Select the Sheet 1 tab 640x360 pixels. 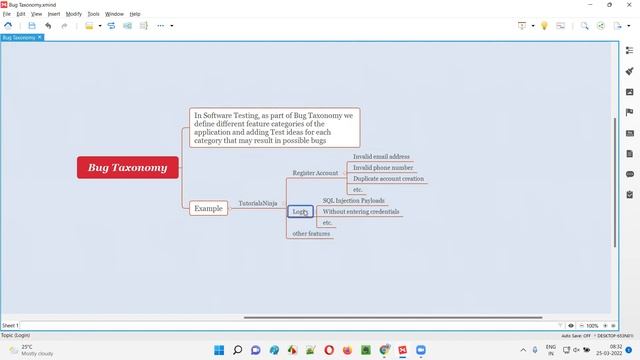pyautogui.click(x=10, y=325)
